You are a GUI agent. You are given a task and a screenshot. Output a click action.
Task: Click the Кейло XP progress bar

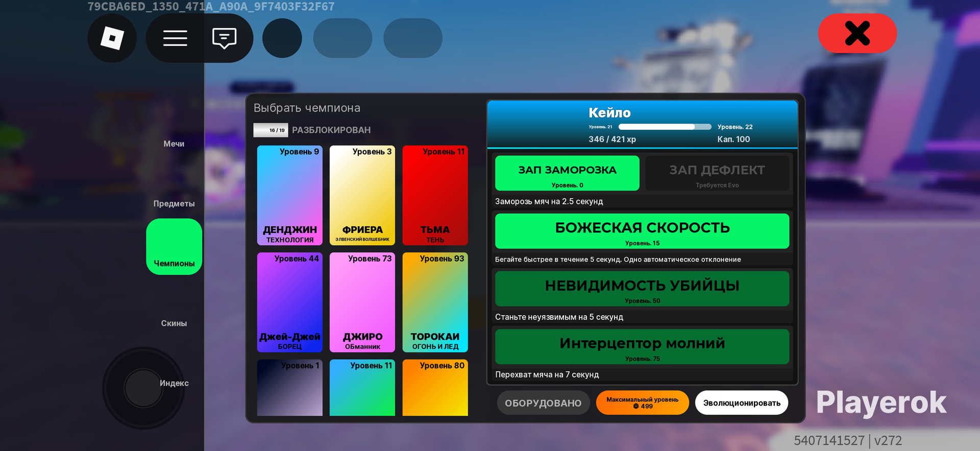tap(665, 127)
